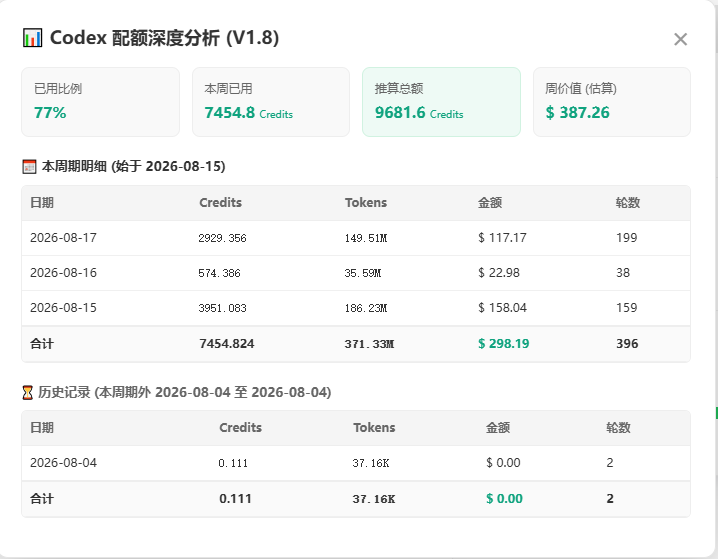The image size is (718, 559).
Task: Click the tokens value 149.51M
Action: pyautogui.click(x=366, y=238)
